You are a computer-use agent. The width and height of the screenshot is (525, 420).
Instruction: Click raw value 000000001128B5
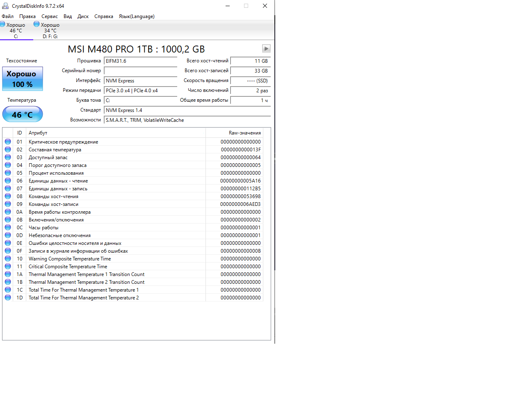tap(241, 189)
